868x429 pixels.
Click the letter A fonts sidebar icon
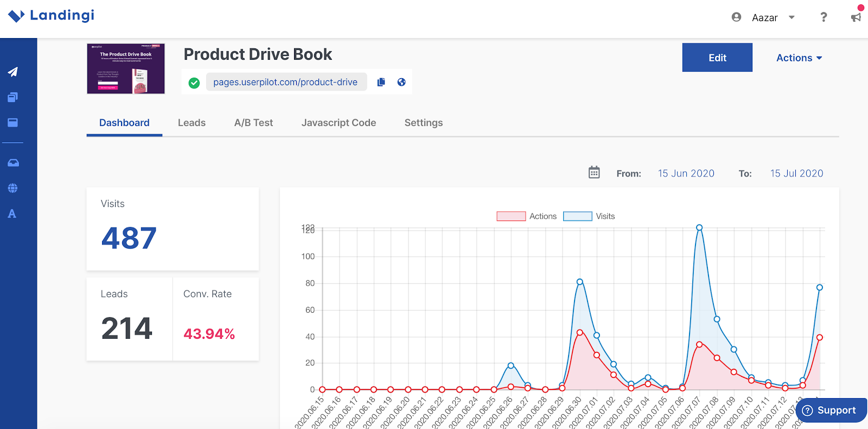coord(12,213)
